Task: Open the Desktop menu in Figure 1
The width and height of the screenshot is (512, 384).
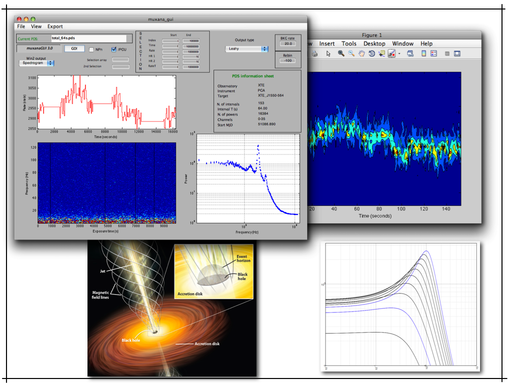Action: point(374,44)
